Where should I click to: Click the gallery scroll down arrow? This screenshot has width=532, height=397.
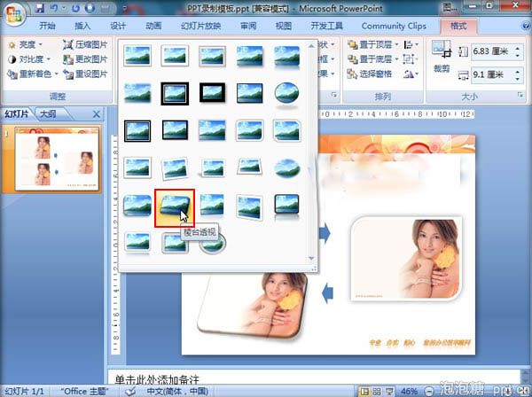311,259
